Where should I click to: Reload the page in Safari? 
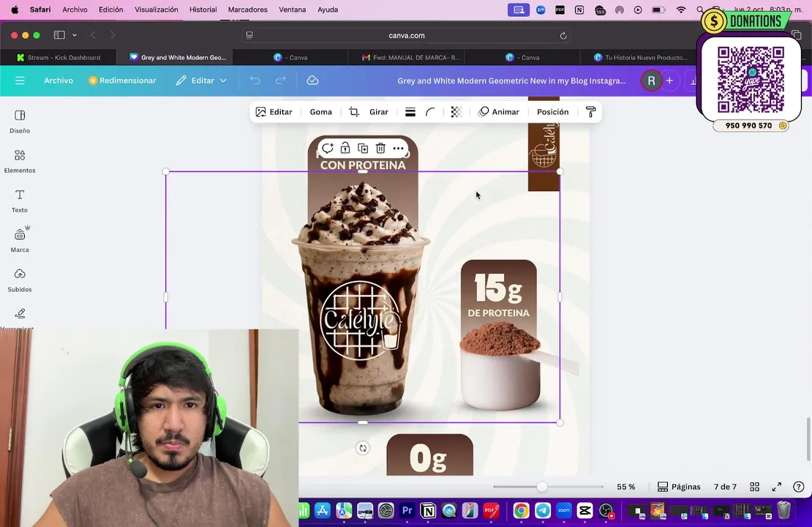563,35
